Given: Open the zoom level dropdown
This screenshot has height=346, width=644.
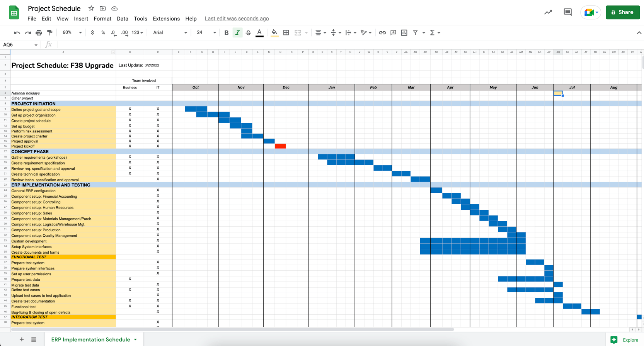Looking at the screenshot, I should pos(72,33).
